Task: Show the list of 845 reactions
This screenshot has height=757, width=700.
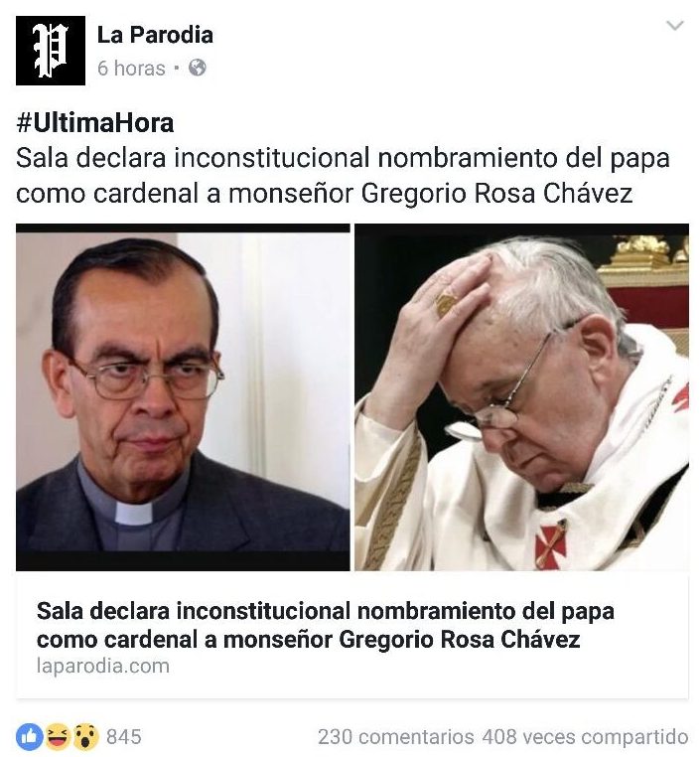Action: (x=124, y=737)
